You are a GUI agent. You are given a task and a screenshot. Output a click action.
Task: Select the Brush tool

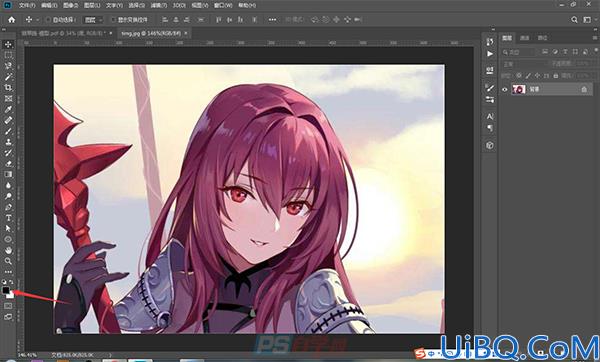(x=8, y=131)
